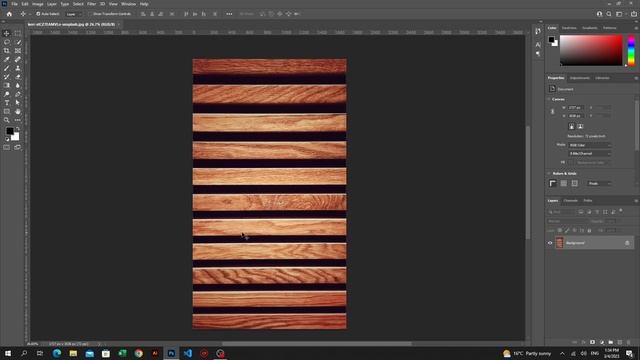Select the Magic Wand tool

18,42
